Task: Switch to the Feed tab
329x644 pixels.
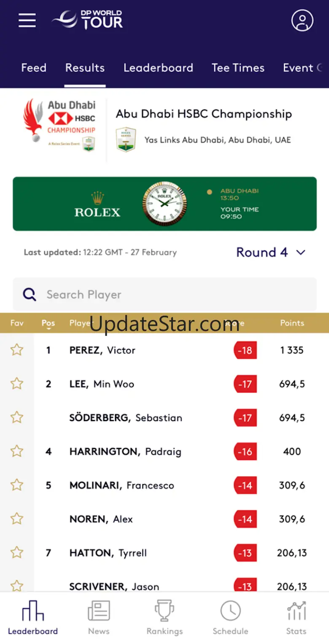Action: [x=34, y=68]
